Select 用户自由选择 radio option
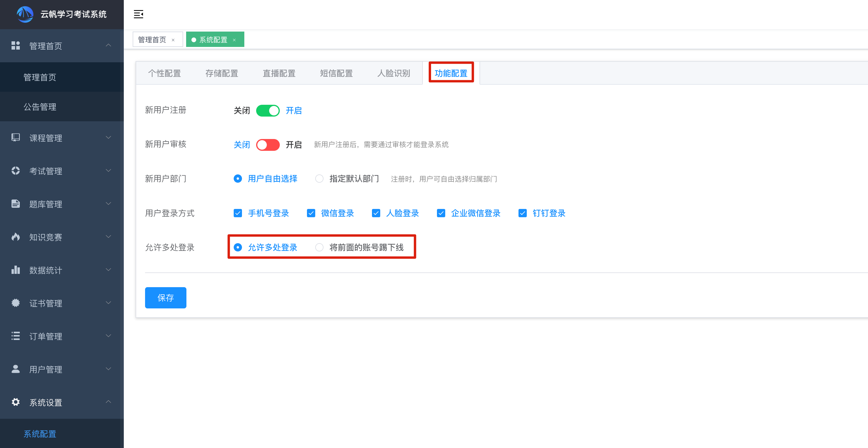Image resolution: width=868 pixels, height=448 pixels. click(x=266, y=179)
